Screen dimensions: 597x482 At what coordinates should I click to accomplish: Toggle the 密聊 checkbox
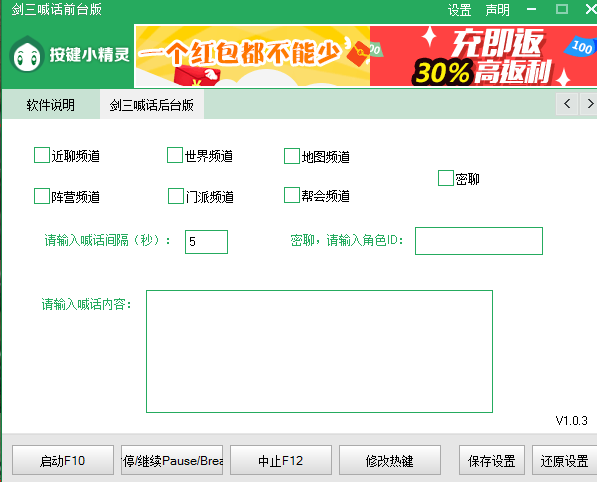point(445,178)
